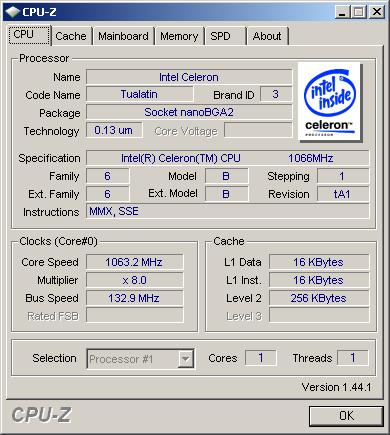The image size is (390, 435).
Task: Open the About tab
Action: coord(267,36)
